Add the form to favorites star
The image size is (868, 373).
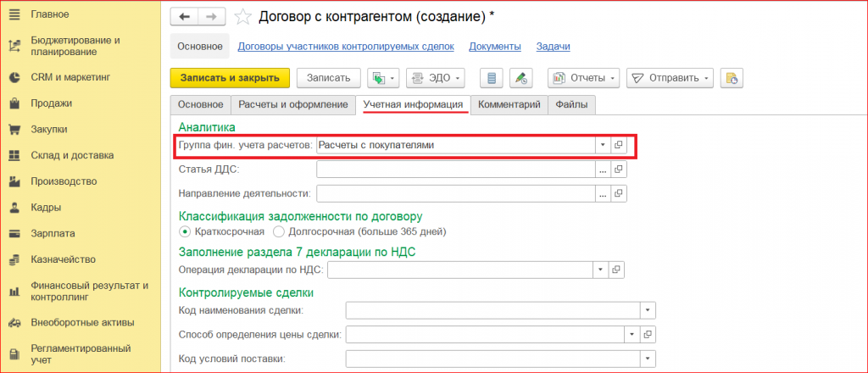pyautogui.click(x=242, y=17)
